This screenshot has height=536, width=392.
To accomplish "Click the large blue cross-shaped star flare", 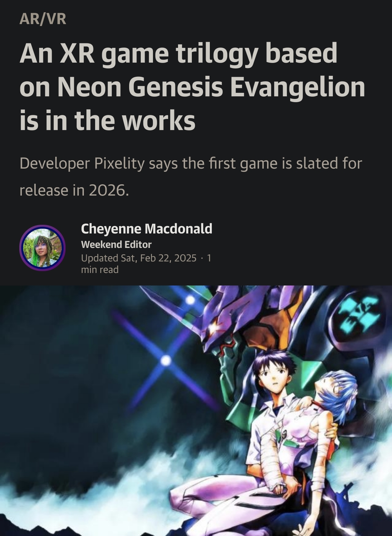I will pyautogui.click(x=166, y=360).
